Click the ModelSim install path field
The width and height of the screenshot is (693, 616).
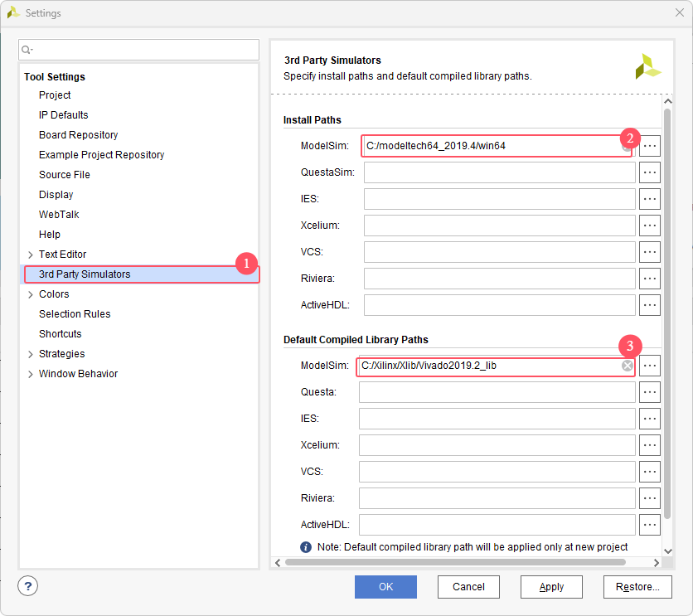pos(497,146)
